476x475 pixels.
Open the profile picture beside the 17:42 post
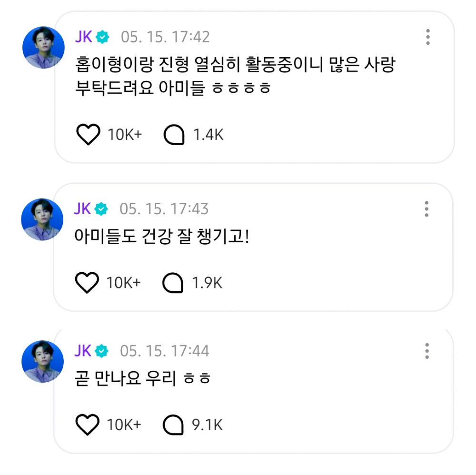[x=43, y=48]
